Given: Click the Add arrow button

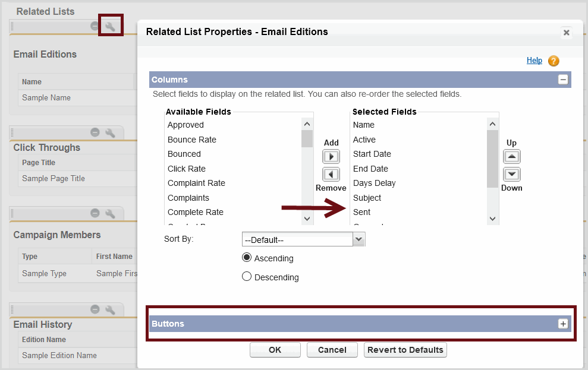Looking at the screenshot, I should 331,157.
